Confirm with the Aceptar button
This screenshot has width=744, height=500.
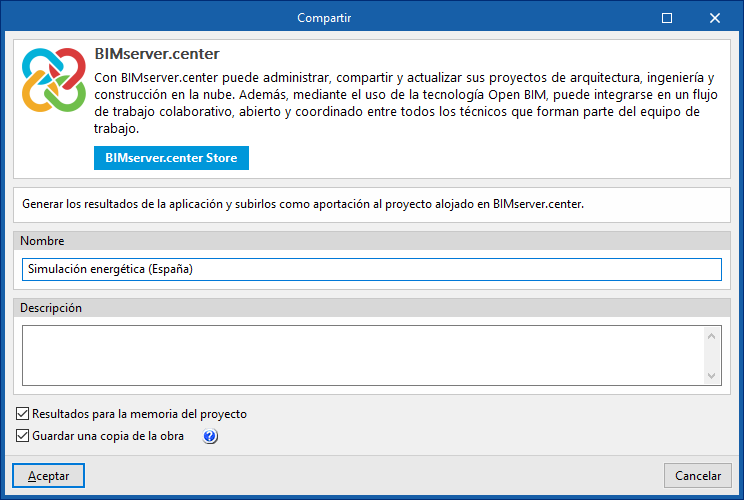coord(48,475)
